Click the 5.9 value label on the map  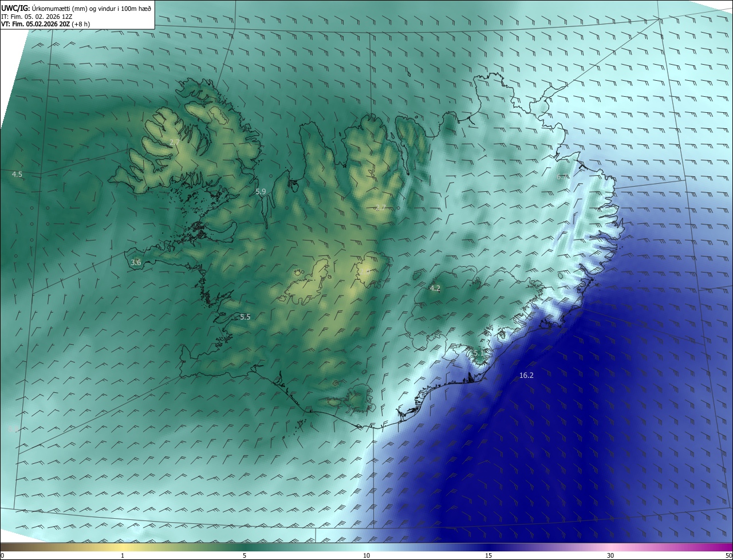pos(261,192)
